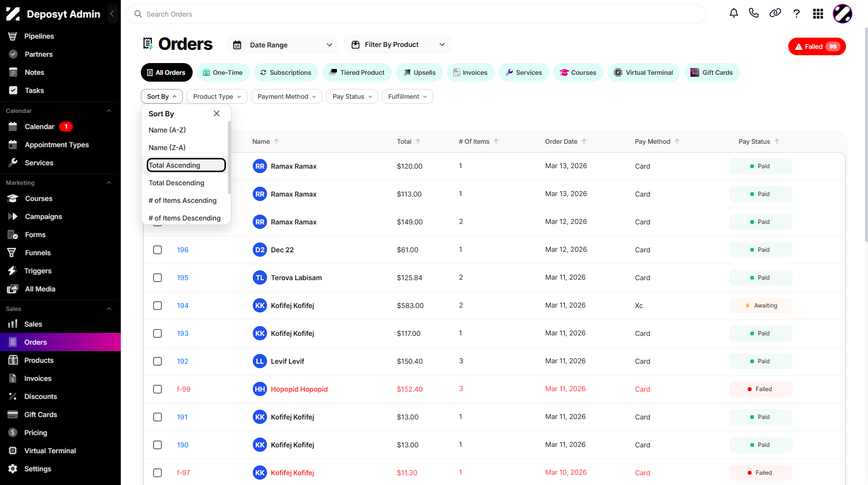The height and width of the screenshot is (485, 868).
Task: Open the apps grid menu
Action: coord(818,14)
